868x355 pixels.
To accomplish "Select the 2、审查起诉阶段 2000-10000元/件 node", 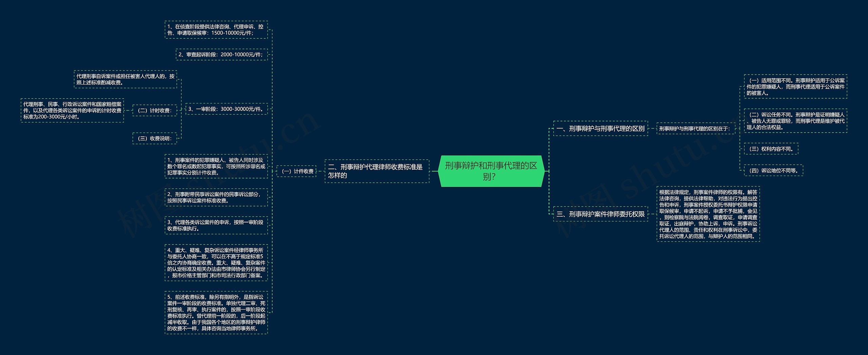I will click(x=221, y=55).
